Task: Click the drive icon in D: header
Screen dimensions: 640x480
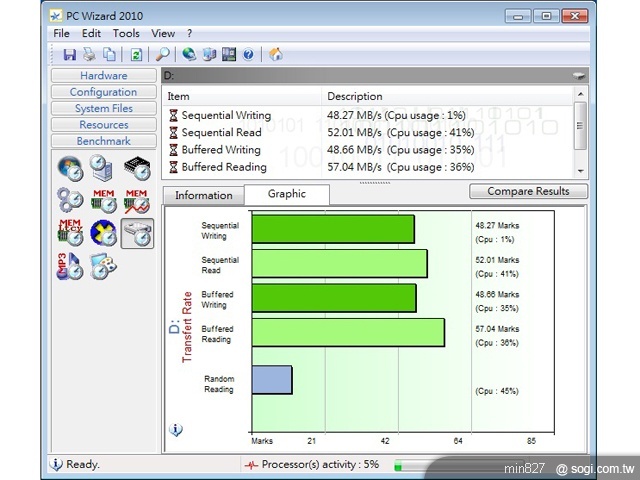Action: 579,76
